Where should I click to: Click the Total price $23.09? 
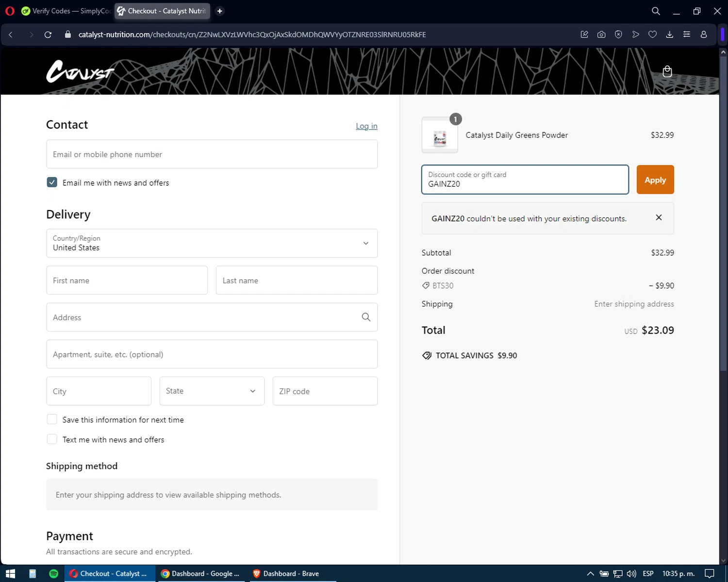[658, 330]
